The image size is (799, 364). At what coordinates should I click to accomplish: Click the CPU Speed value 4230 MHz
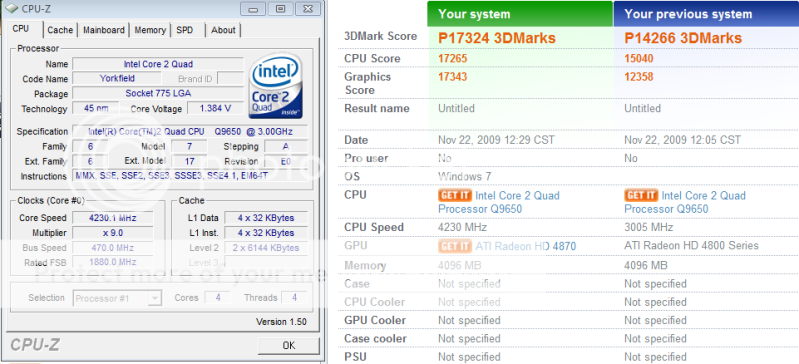tap(463, 227)
